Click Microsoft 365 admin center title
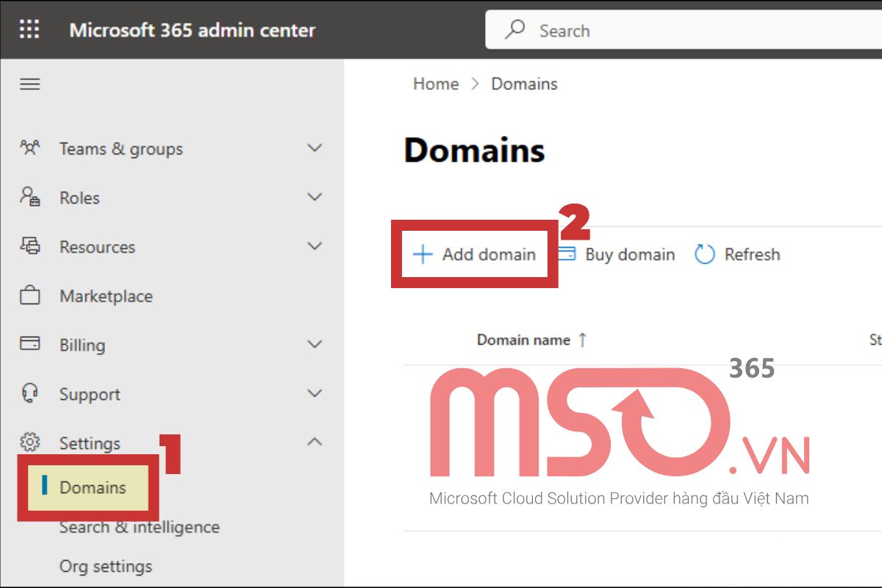Screen dimensions: 882x588 [x=193, y=30]
